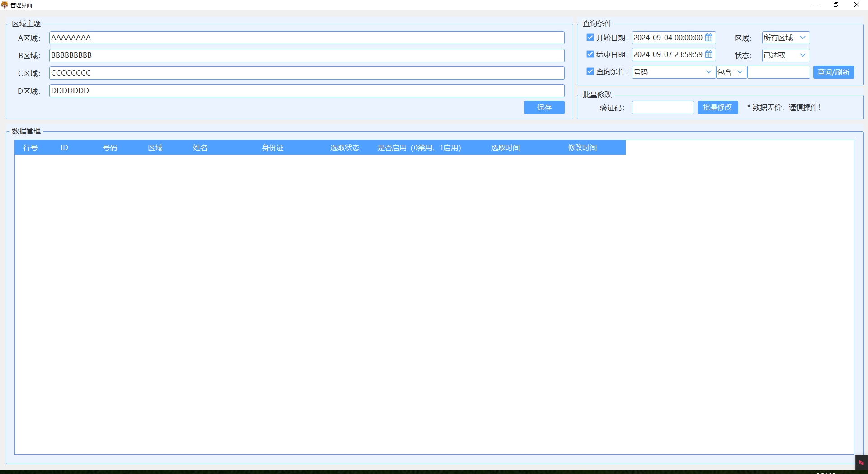The width and height of the screenshot is (868, 474).
Task: Close the 管理界面 window
Action: point(856,5)
